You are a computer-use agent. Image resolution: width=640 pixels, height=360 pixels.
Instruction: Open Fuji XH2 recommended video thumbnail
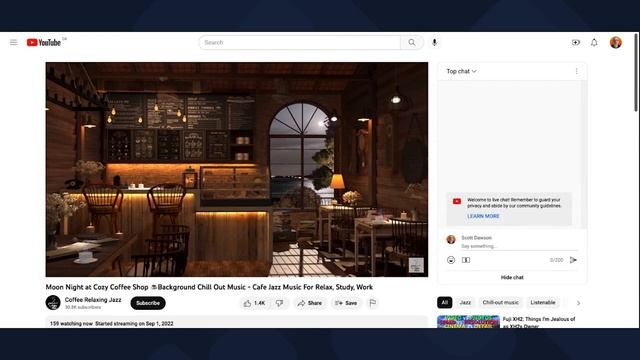[x=468, y=322]
